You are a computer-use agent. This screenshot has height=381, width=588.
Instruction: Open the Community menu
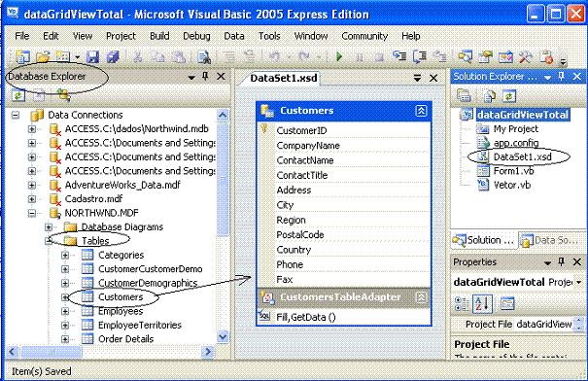coord(364,36)
